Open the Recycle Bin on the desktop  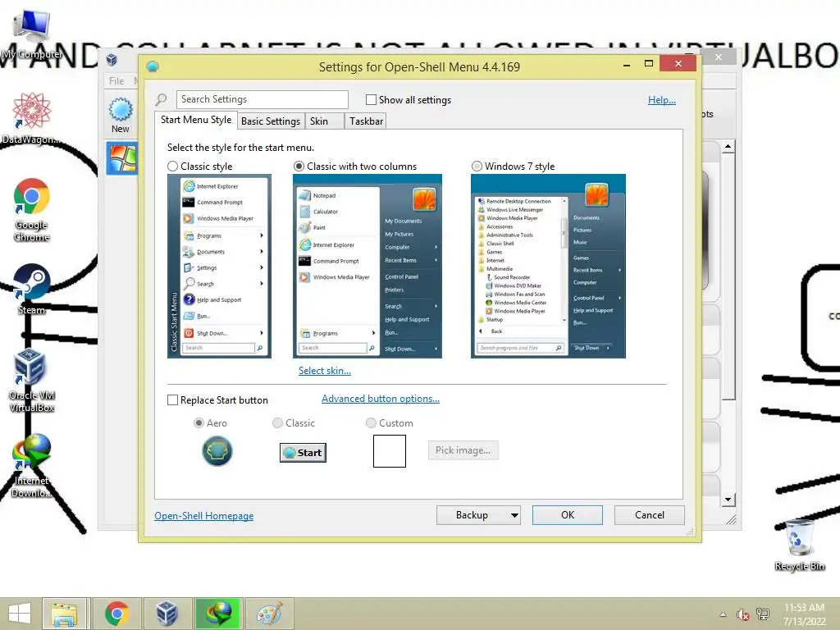click(799, 545)
